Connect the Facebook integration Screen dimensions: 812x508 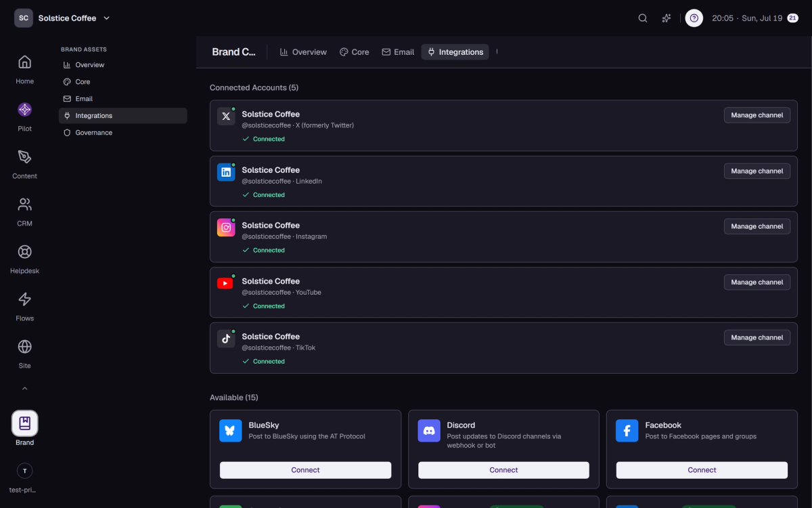tap(702, 470)
